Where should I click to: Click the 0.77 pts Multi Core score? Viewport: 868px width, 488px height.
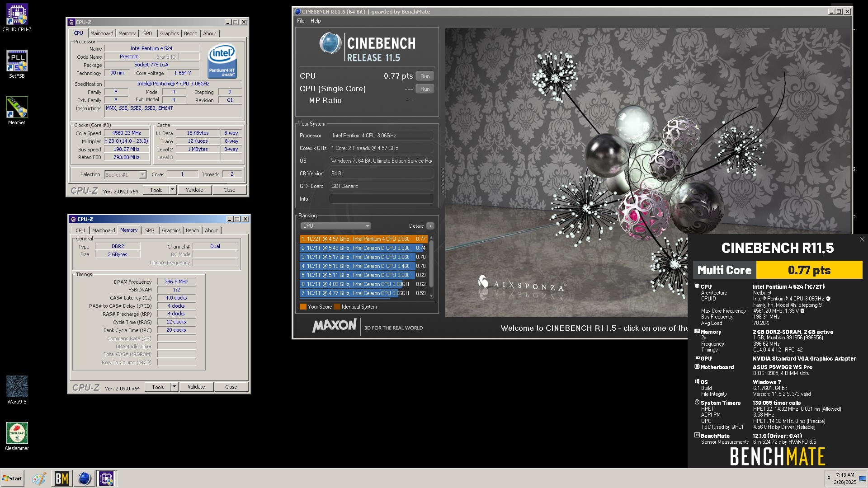tap(809, 270)
